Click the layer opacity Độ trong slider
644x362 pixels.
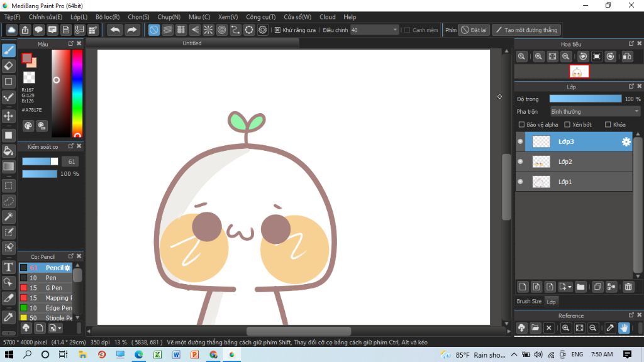(x=586, y=99)
